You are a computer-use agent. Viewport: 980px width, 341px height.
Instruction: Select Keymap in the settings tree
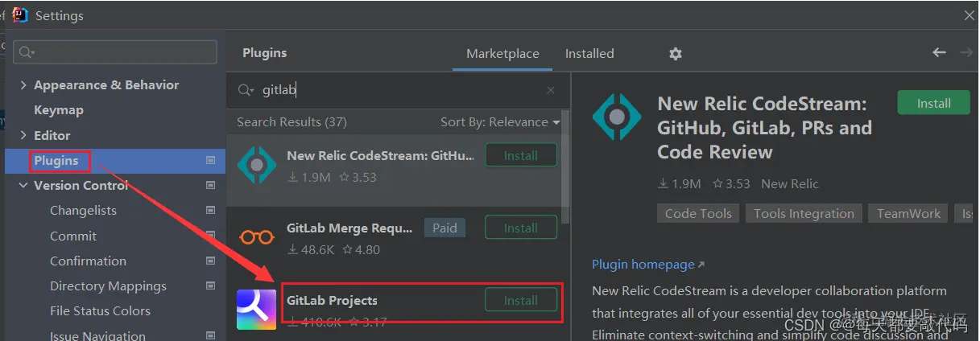(x=59, y=110)
